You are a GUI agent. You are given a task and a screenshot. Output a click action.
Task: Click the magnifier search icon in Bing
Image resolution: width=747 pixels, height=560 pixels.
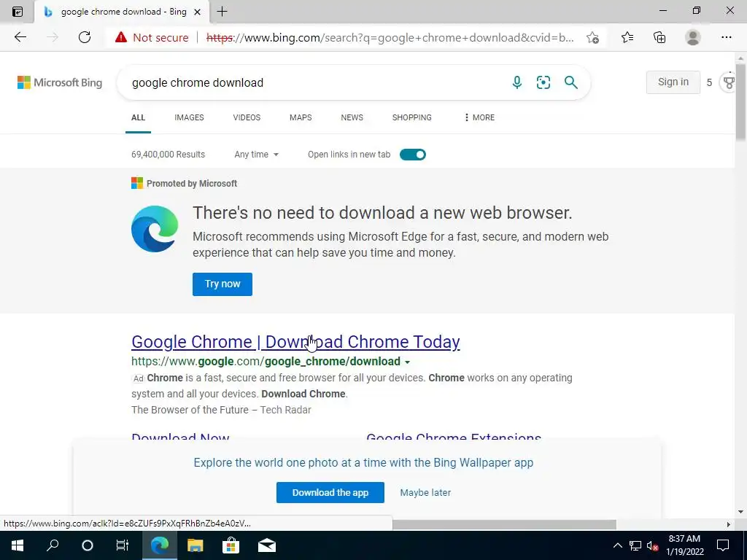570,82
